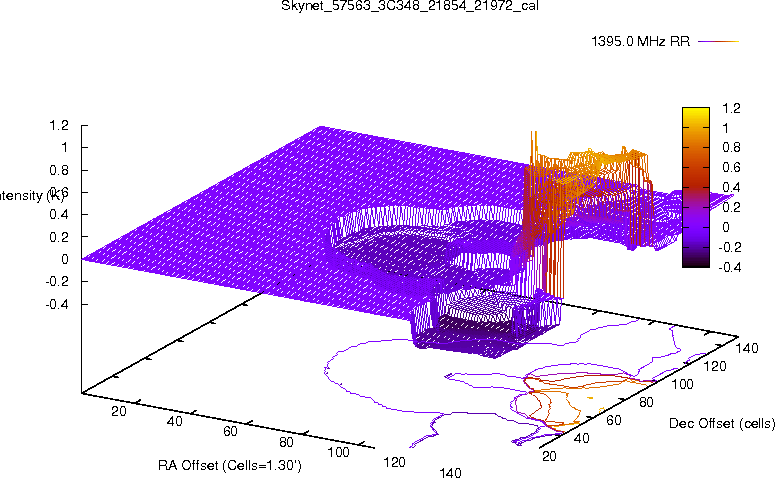Click the color bar tick label 1.2
This screenshot has width=775, height=478.
pyautogui.click(x=731, y=108)
